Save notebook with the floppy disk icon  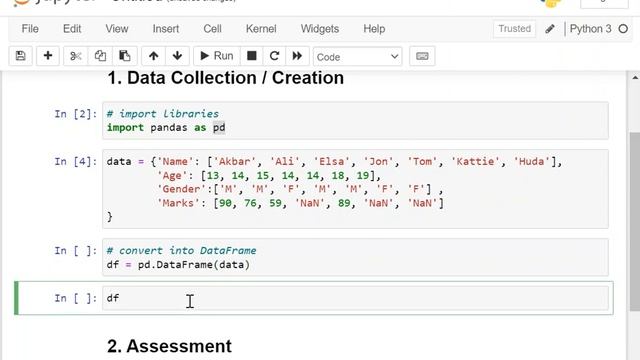point(20,56)
